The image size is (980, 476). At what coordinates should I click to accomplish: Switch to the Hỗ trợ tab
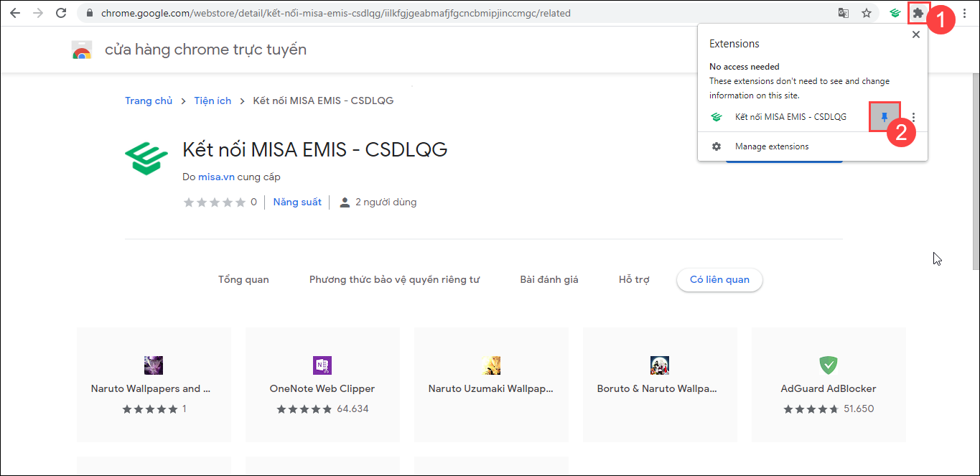pyautogui.click(x=634, y=279)
